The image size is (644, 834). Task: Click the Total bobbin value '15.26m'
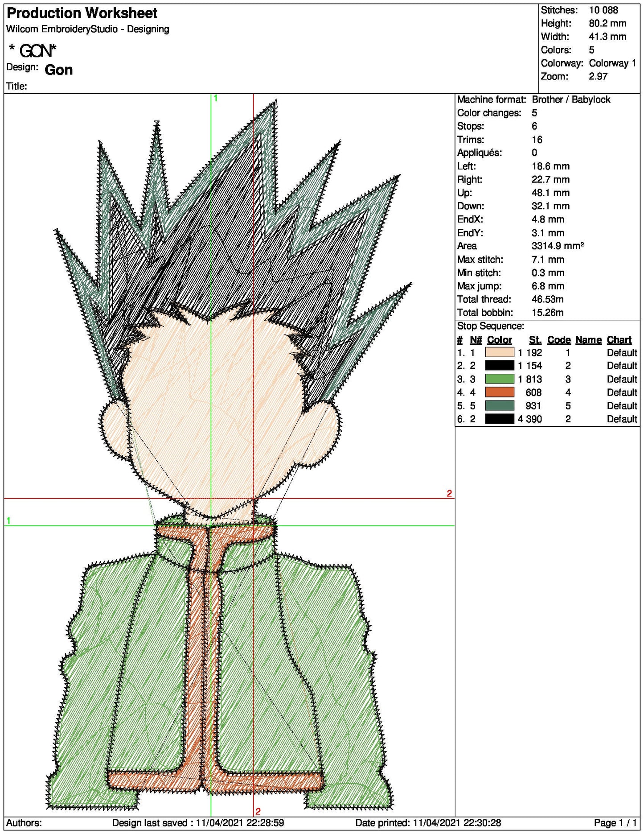click(548, 313)
